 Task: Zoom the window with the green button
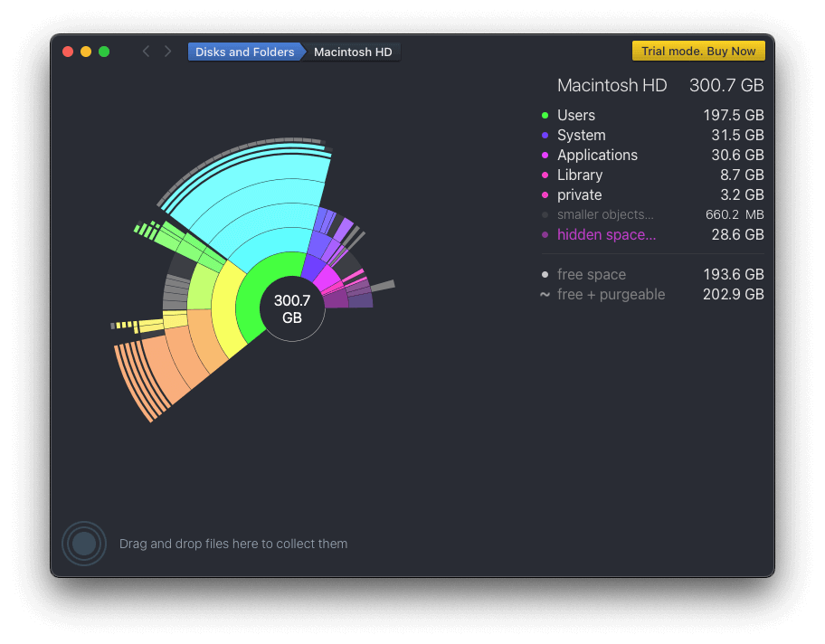(104, 52)
